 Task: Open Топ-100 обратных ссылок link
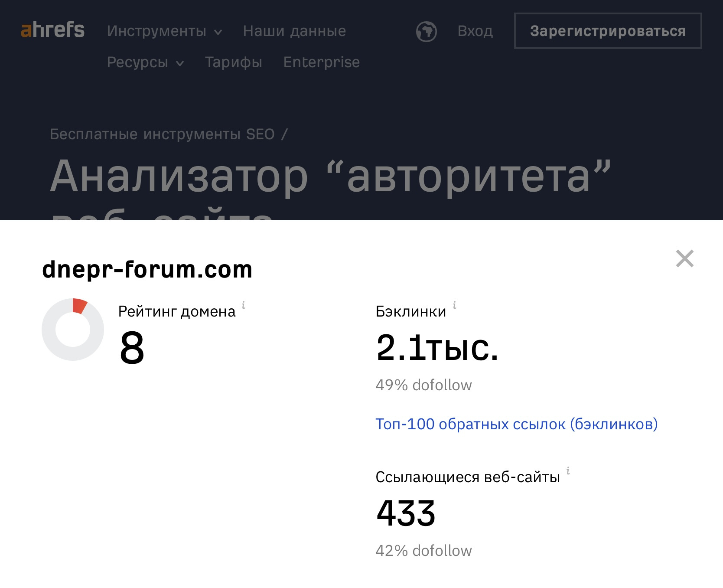coord(516,424)
